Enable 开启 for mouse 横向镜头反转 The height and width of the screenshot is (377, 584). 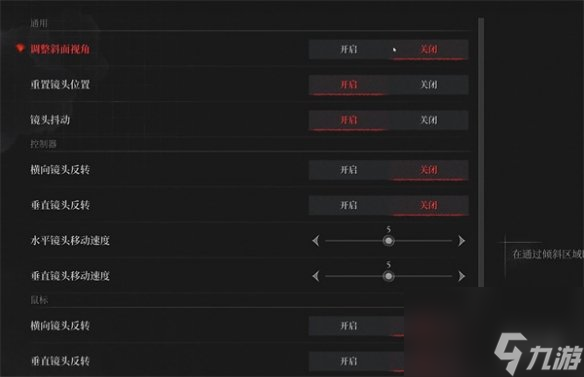click(x=349, y=326)
